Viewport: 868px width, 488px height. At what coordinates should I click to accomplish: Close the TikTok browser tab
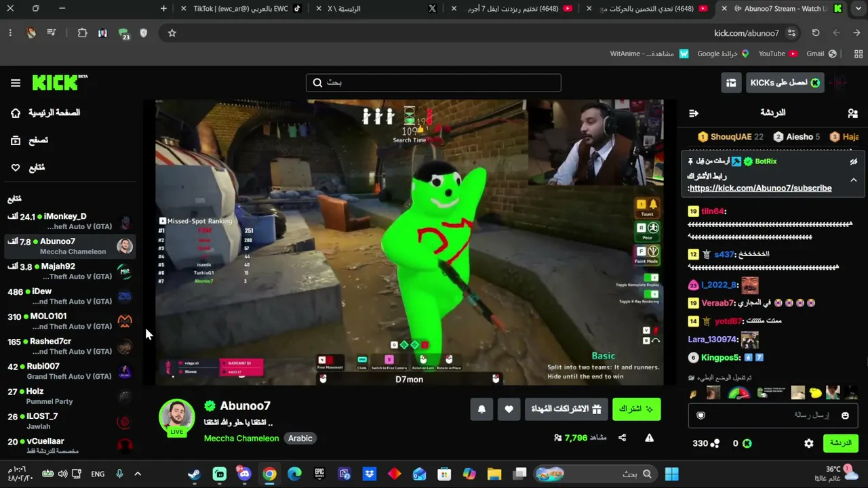tap(183, 9)
